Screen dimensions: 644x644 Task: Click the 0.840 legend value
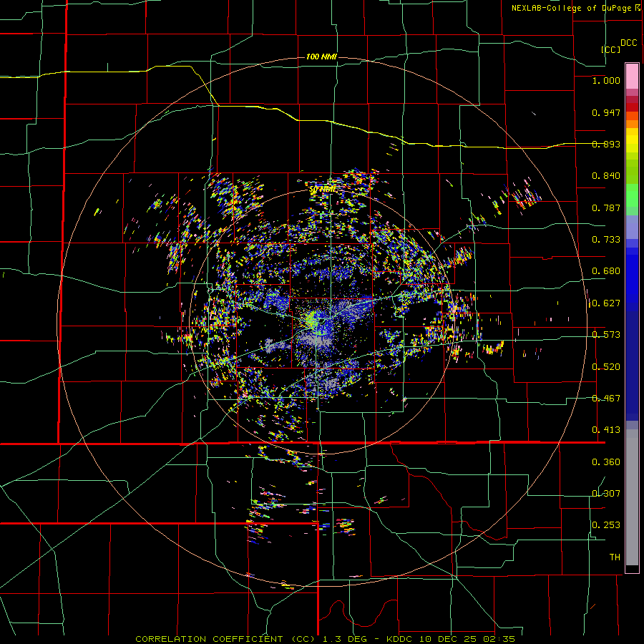point(606,176)
